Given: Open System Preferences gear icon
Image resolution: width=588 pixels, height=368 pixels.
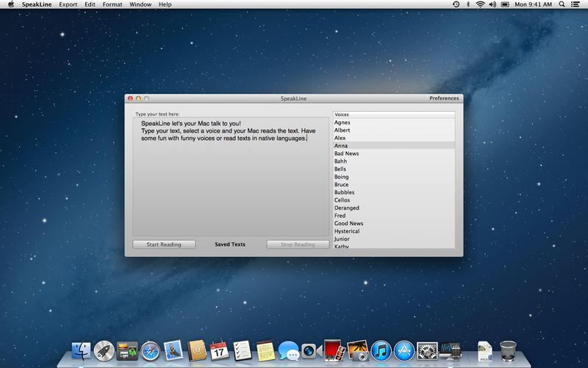Looking at the screenshot, I should pos(427,352).
